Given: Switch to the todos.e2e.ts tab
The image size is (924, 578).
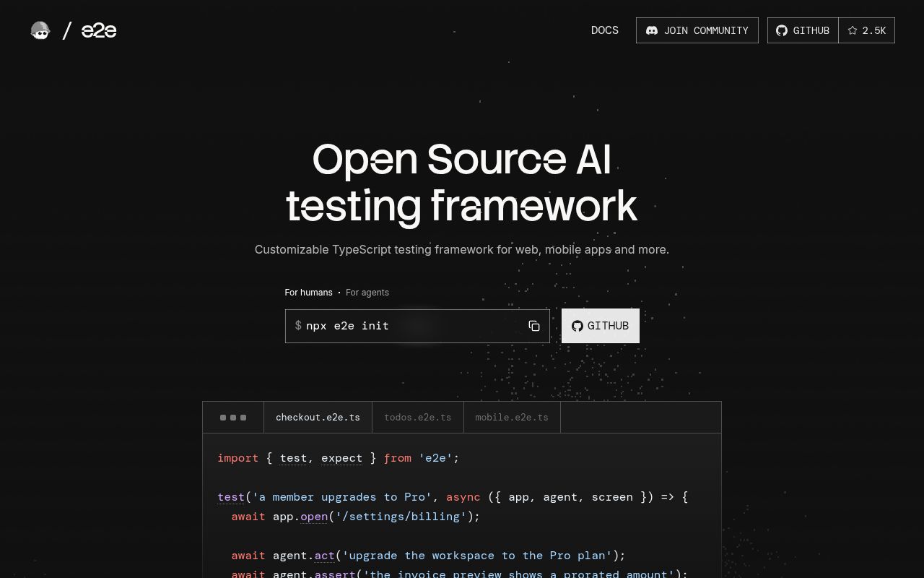Looking at the screenshot, I should (x=418, y=418).
